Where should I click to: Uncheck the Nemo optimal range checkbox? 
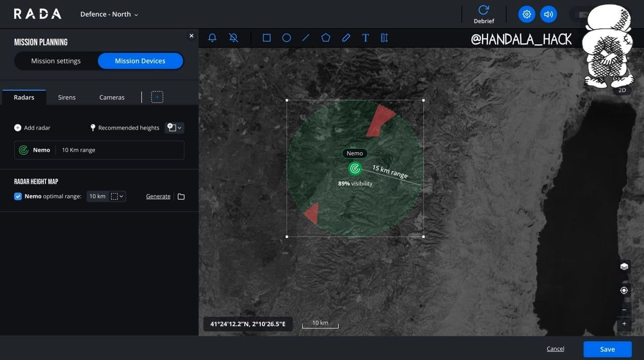pos(18,197)
